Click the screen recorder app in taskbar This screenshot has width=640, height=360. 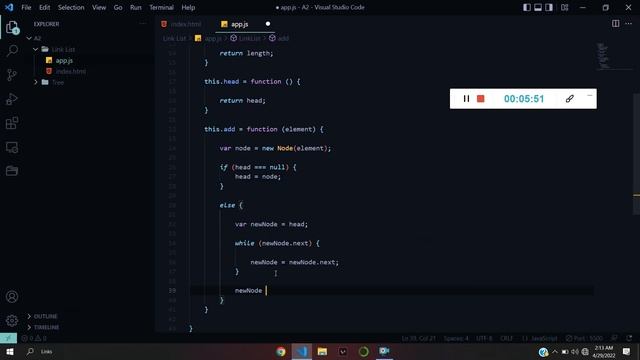tap(384, 351)
